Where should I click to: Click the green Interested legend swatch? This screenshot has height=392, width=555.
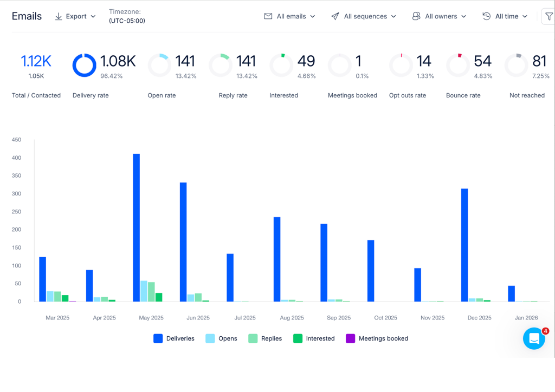[x=298, y=338]
